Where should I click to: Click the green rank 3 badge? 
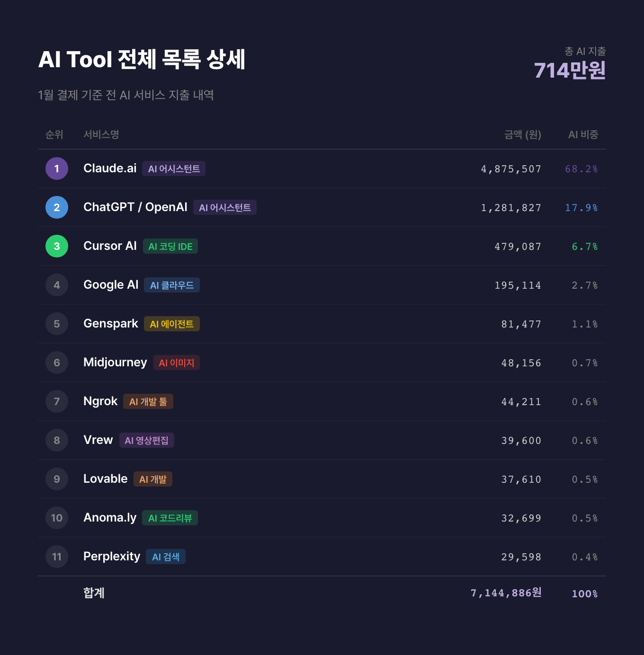tap(57, 246)
